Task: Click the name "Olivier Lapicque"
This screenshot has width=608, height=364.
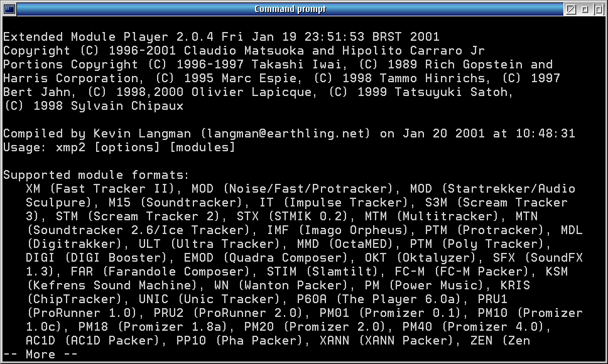Action: tap(251, 92)
